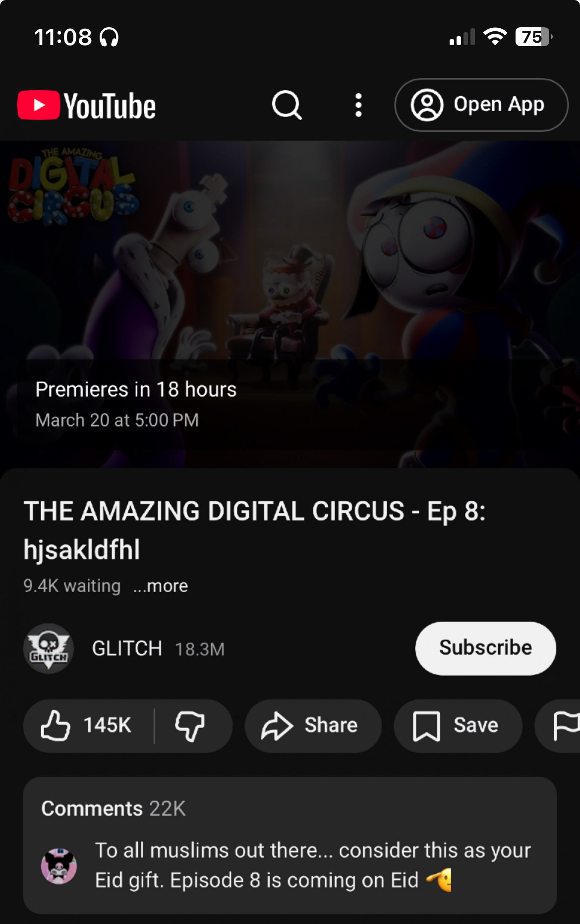This screenshot has height=924, width=580.
Task: Subscribe to the GLITCH channel
Action: pyautogui.click(x=485, y=648)
